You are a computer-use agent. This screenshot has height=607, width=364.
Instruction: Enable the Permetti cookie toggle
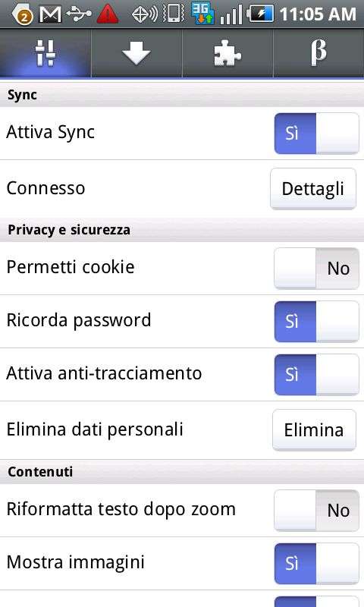[x=316, y=269]
